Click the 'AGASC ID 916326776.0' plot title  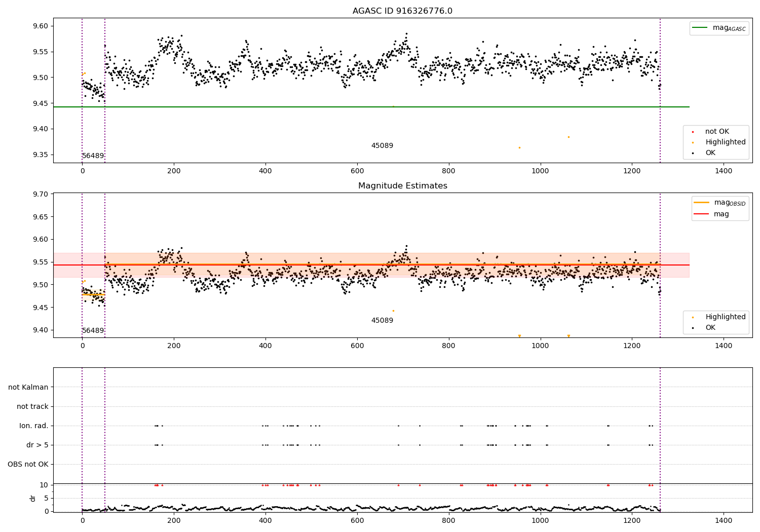[x=402, y=11]
